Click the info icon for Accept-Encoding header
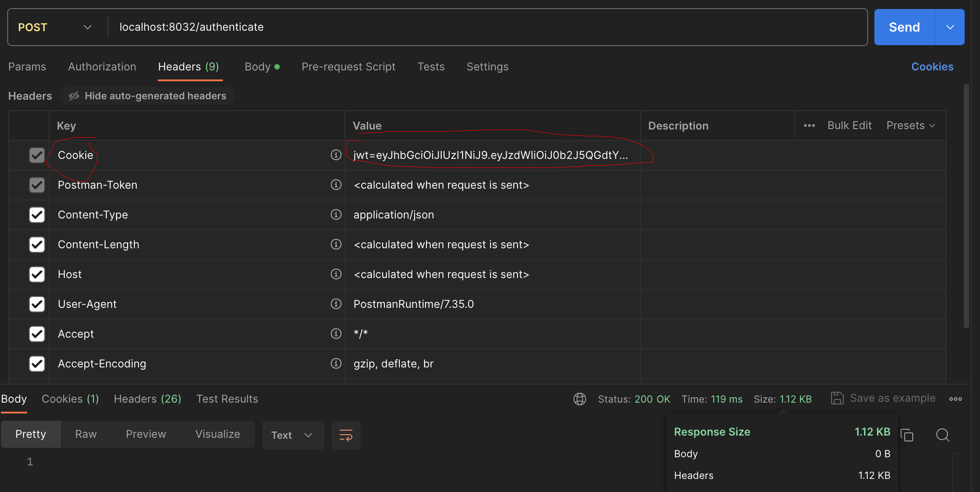This screenshot has width=980, height=492. 336,363
